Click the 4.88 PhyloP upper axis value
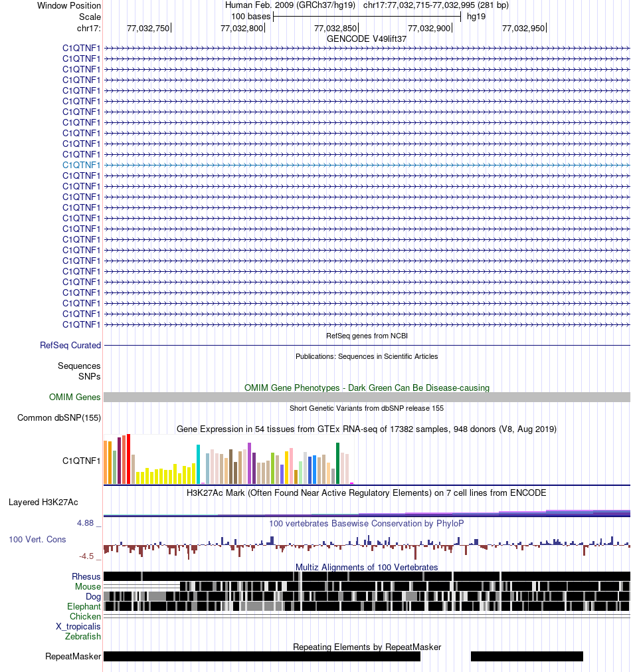The width and height of the screenshot is (631, 672). [x=85, y=523]
